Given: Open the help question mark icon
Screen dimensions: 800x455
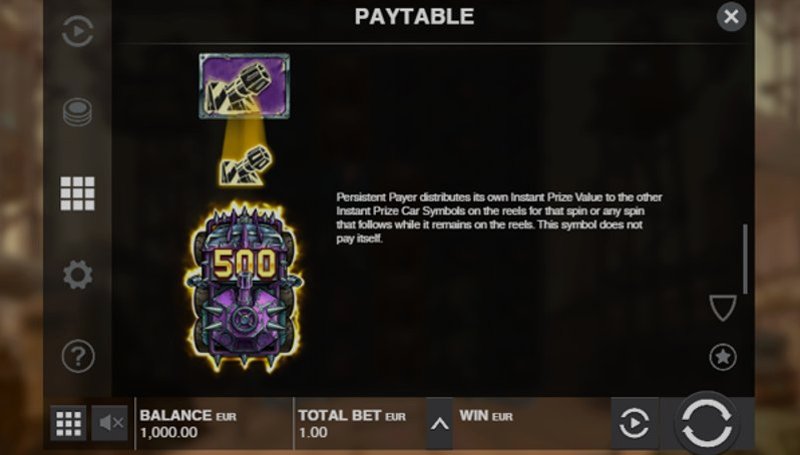Looking at the screenshot, I should coord(78,356).
